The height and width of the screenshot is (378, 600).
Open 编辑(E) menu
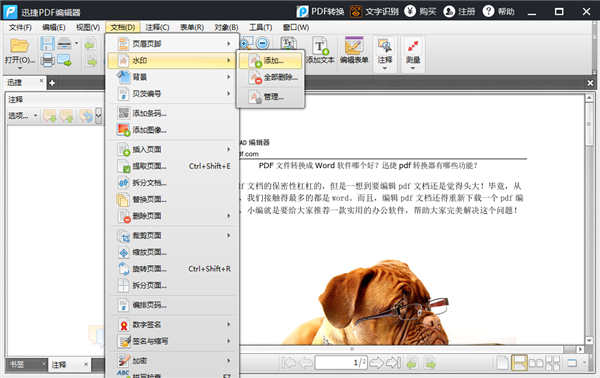pyautogui.click(x=54, y=27)
